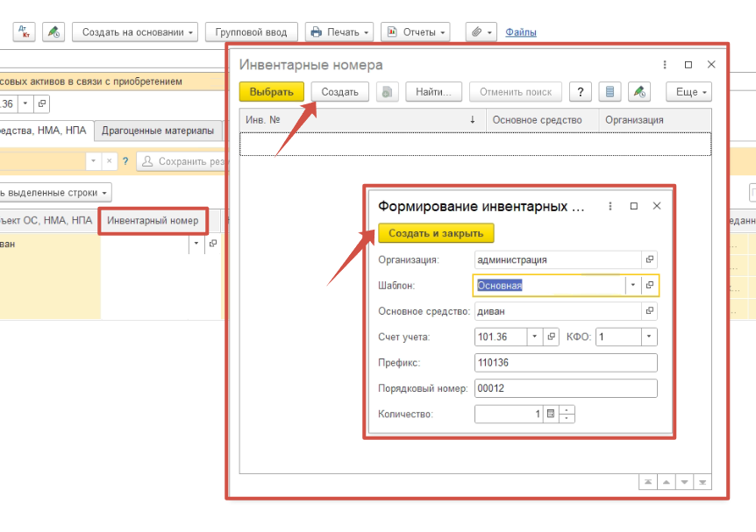756x532 pixels.
Task: Decrease Количество with the down spinner
Action: [x=567, y=418]
